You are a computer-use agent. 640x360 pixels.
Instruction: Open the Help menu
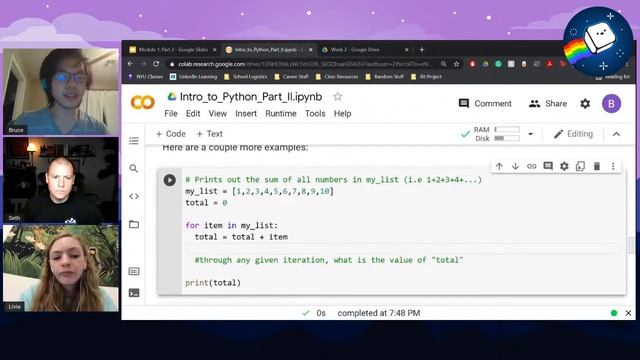342,113
